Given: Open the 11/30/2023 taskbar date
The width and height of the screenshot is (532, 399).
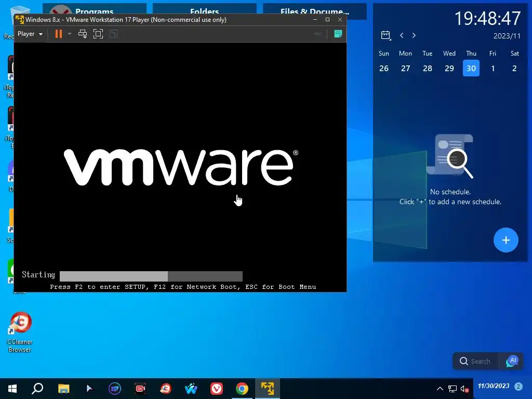Looking at the screenshot, I should coord(494,386).
